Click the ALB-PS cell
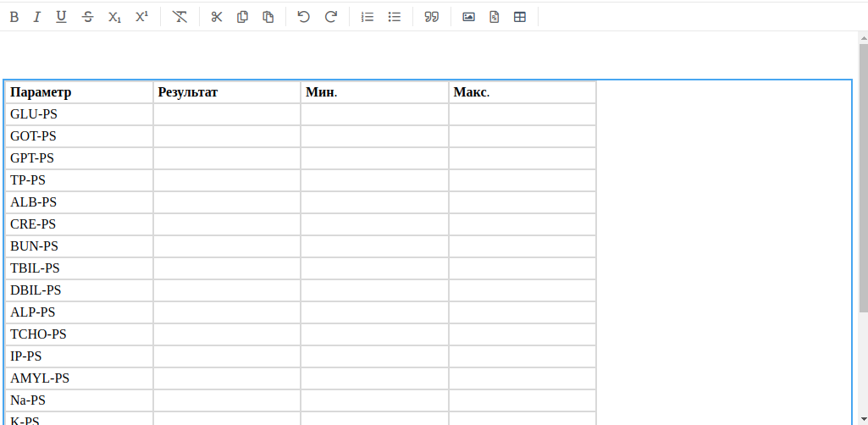The image size is (868, 425). (x=79, y=202)
